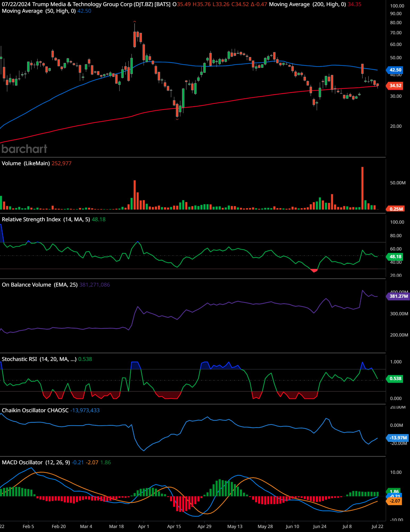The height and width of the screenshot is (532, 410).
Task: Click the On Balance Volume value 381,271,086
Action: point(95,285)
